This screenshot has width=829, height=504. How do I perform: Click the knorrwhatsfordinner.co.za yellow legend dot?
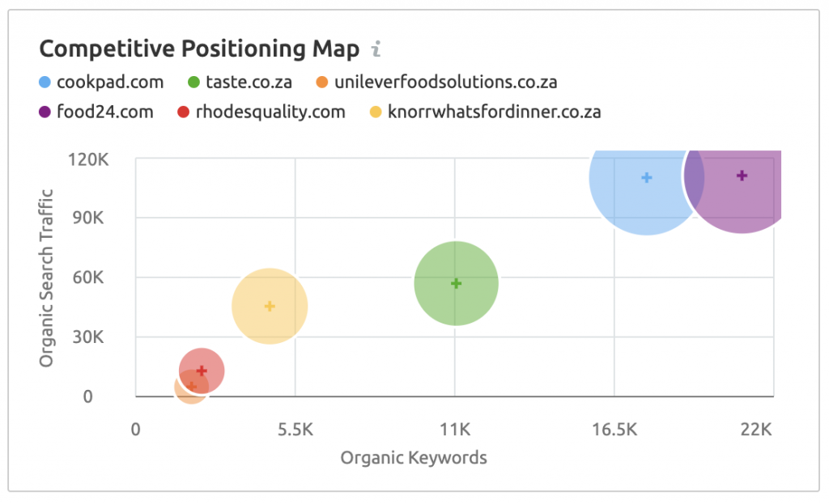tap(375, 112)
